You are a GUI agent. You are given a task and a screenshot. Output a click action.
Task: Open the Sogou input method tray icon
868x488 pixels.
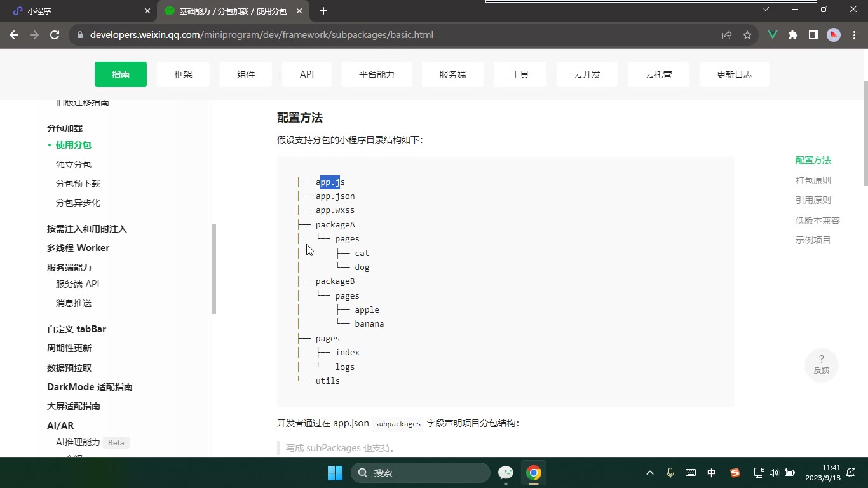(x=735, y=473)
